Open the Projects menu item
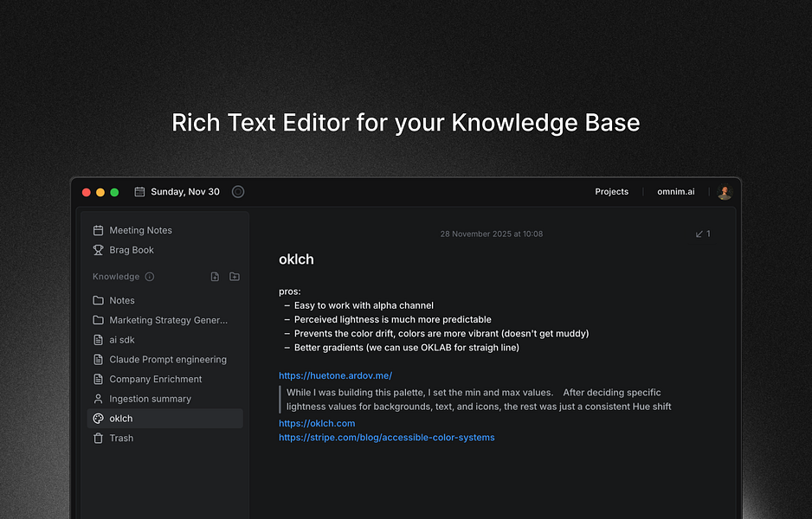This screenshot has width=812, height=519. tap(611, 191)
